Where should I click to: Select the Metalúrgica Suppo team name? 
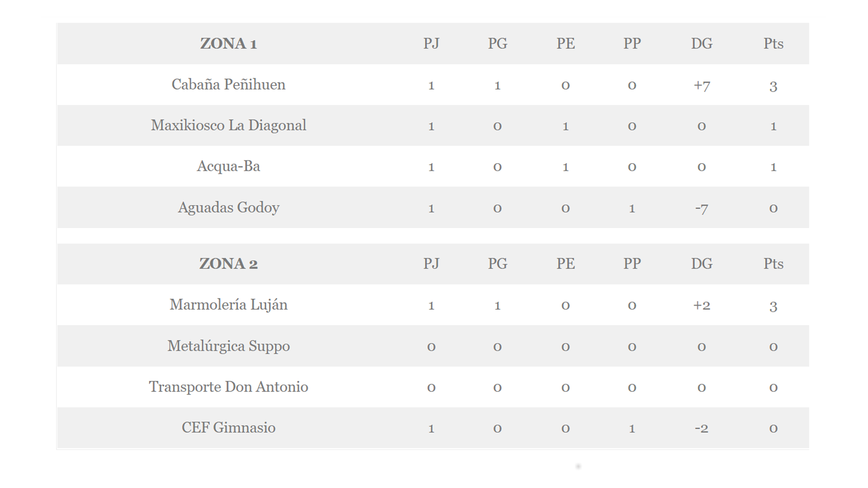click(228, 346)
